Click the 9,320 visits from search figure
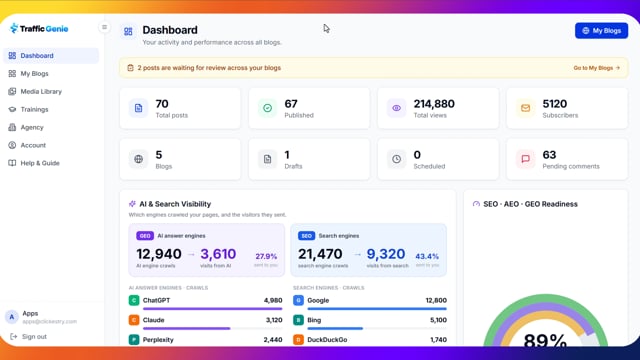 (x=386, y=254)
